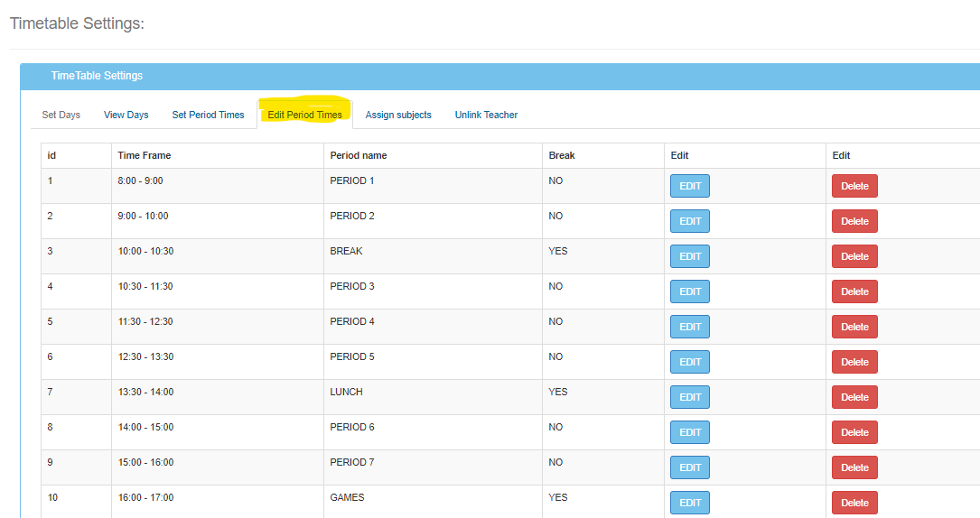The image size is (980, 518).
Task: Delete the 10:00 - 10:30 BREAK row
Action: pyautogui.click(x=854, y=256)
